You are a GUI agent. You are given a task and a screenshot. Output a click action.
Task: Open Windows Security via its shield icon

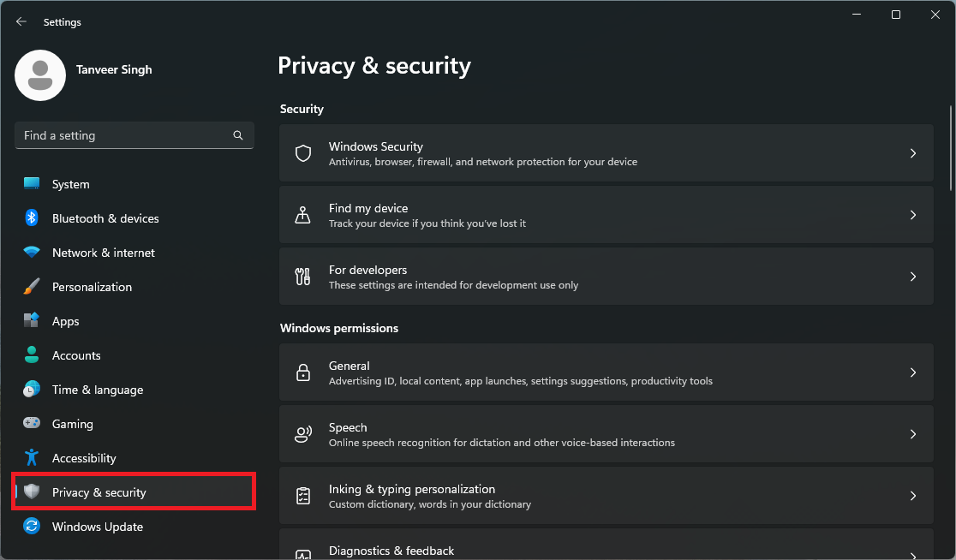pos(302,152)
